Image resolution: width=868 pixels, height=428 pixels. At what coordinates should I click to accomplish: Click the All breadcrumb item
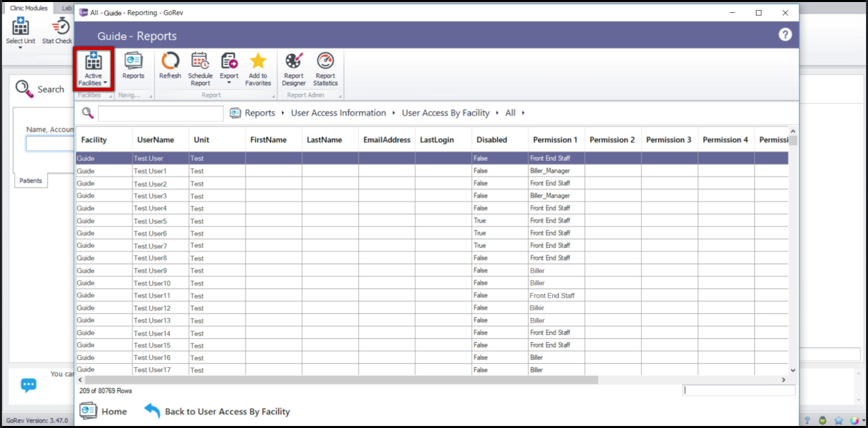tap(510, 113)
